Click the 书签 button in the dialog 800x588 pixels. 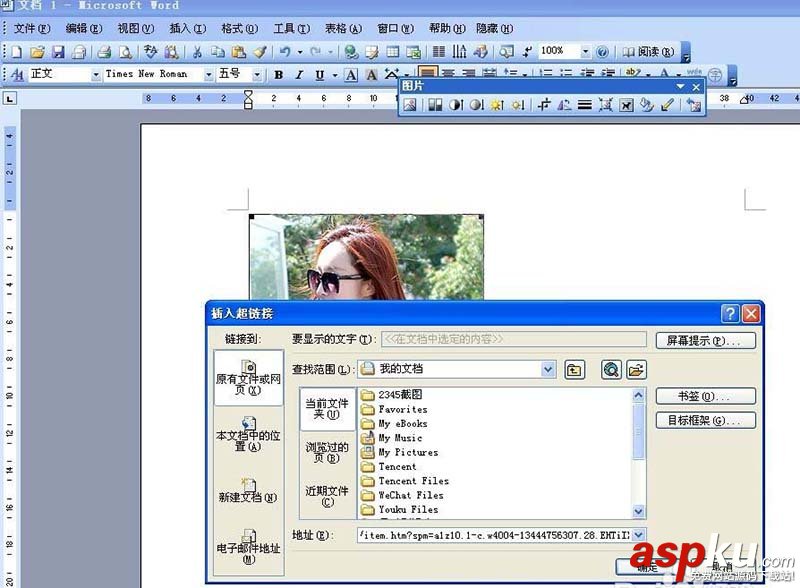(x=707, y=396)
